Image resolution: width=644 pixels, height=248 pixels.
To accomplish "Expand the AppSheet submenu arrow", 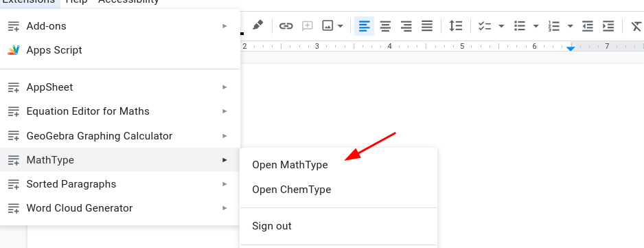I will coord(225,87).
